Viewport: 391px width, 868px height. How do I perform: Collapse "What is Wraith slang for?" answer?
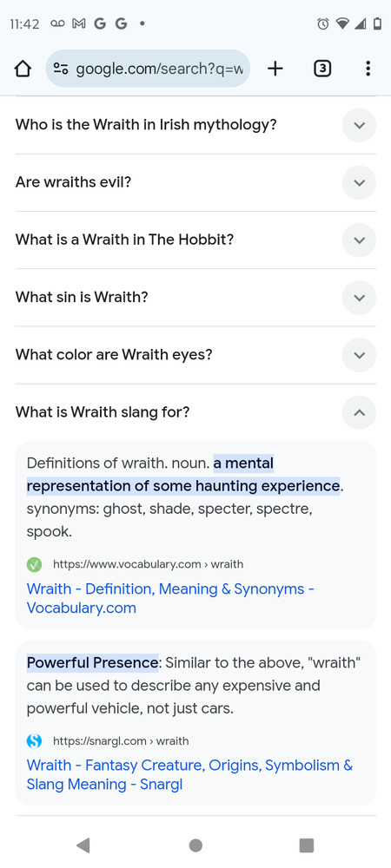pyautogui.click(x=360, y=412)
